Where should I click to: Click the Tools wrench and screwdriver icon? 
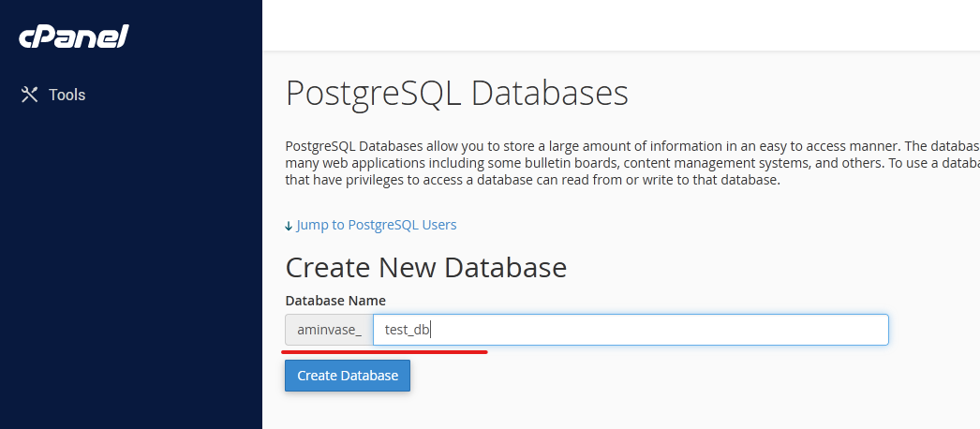point(29,95)
